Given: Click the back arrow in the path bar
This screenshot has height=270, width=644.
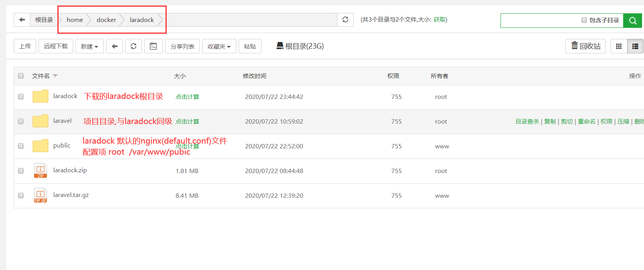Looking at the screenshot, I should coord(22,20).
